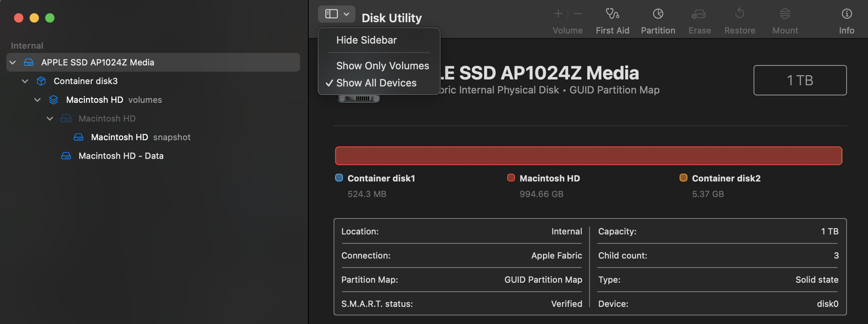The height and width of the screenshot is (324, 868).
Task: Click the Restore arrow icon
Action: click(740, 14)
